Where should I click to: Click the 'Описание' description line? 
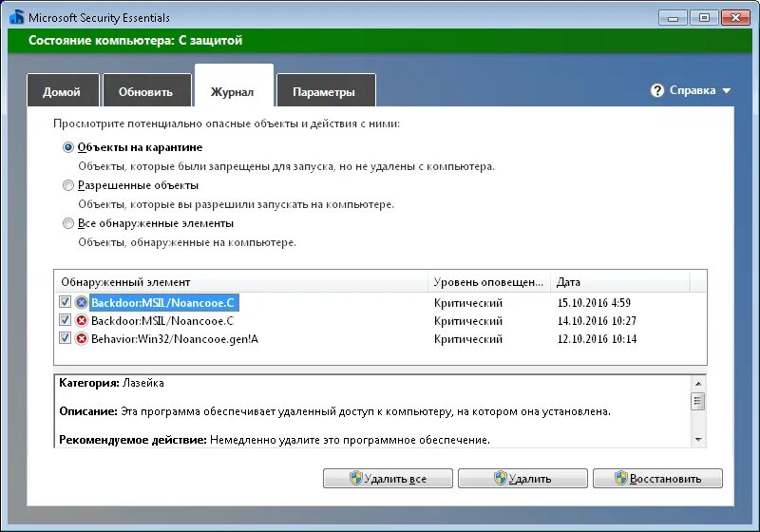[x=335, y=411]
